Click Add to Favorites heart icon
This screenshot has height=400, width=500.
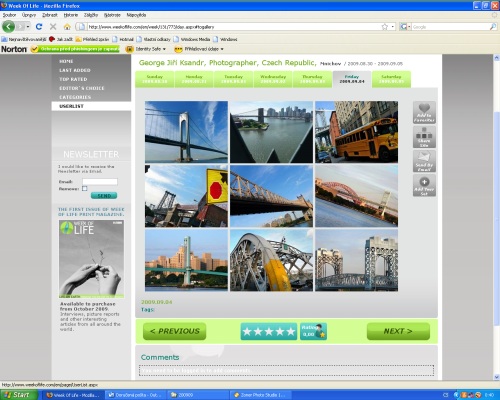coord(424,112)
